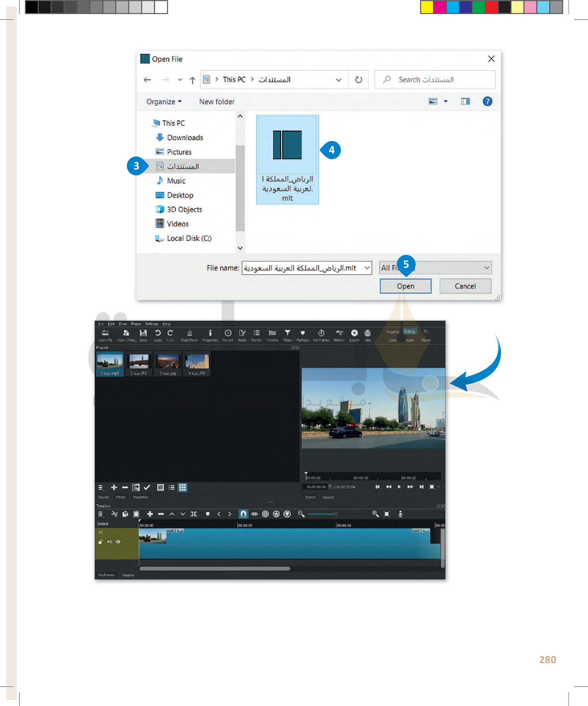Open the Peak Meter panel
Image resolution: width=588 pixels, height=706 pixels.
pyautogui.click(x=189, y=334)
